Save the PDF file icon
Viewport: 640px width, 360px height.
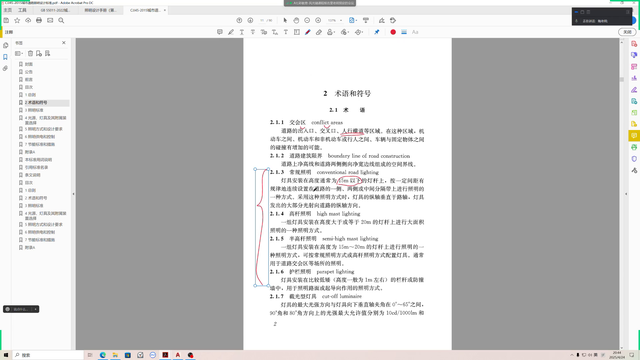click(6, 20)
